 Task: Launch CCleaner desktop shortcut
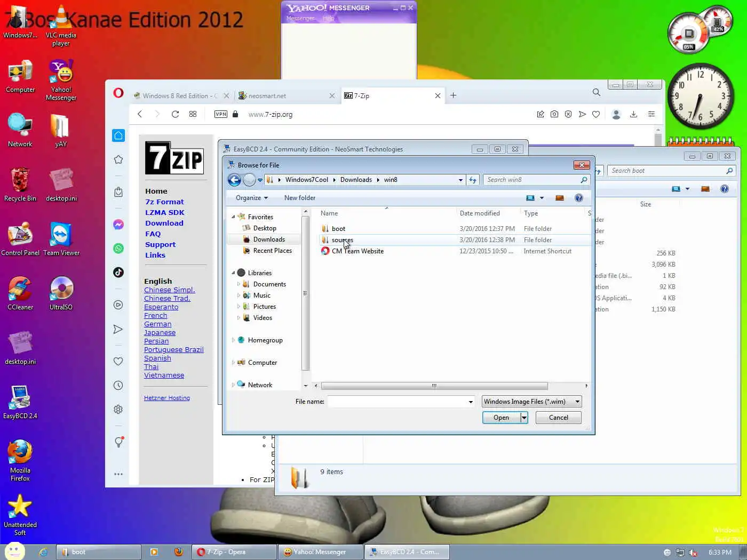click(20, 293)
